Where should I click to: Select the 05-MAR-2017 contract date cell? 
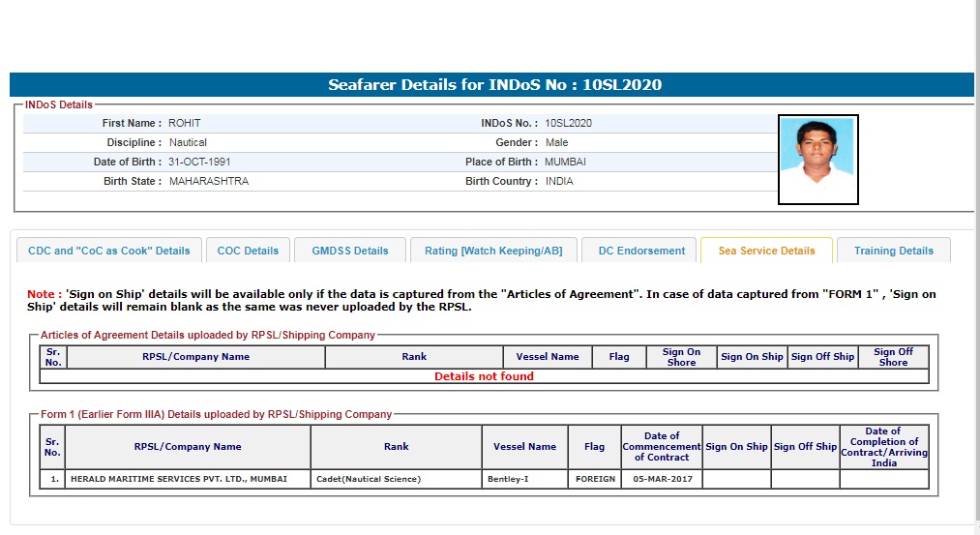[661, 479]
